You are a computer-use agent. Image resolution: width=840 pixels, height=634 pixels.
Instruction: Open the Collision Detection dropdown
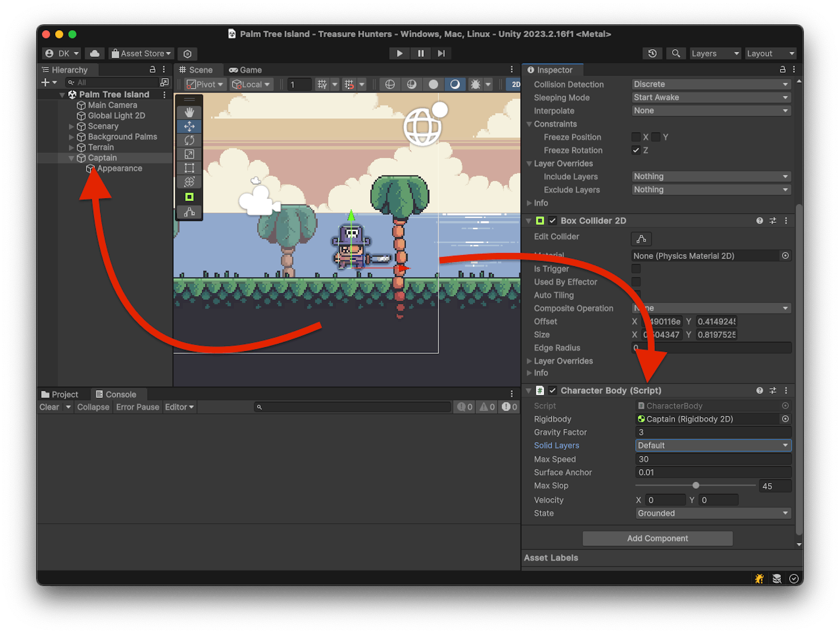(710, 84)
